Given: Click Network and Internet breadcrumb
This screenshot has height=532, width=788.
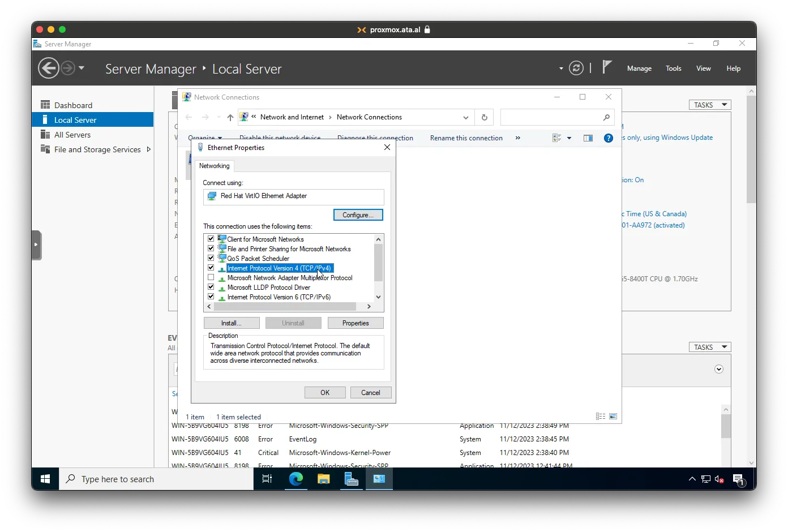Looking at the screenshot, I should pos(292,117).
